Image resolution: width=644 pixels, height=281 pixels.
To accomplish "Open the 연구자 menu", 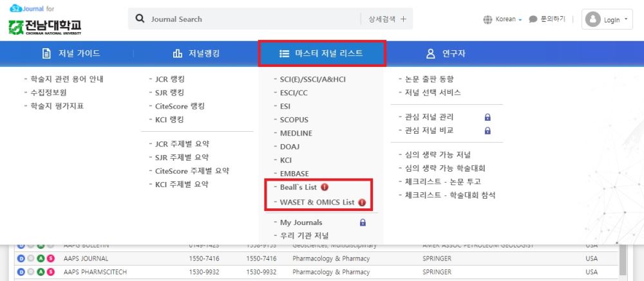I will (x=446, y=54).
